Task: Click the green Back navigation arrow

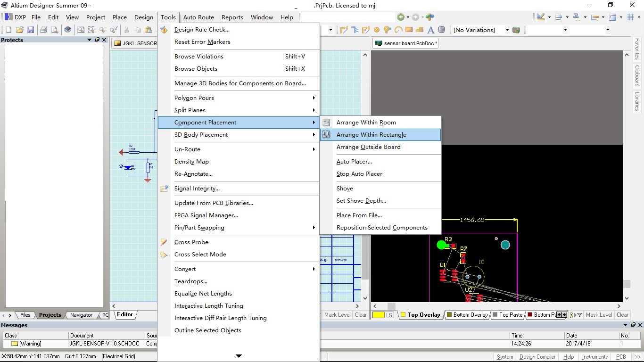Action: point(401,17)
